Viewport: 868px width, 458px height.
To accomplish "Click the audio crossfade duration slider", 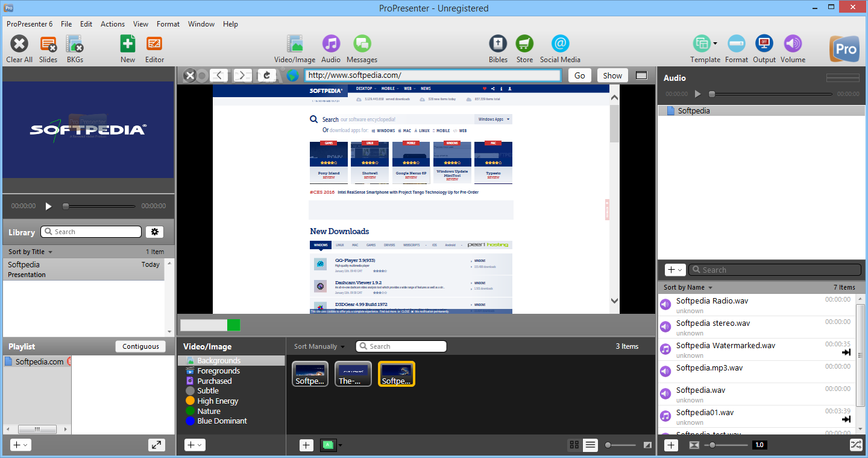I will pos(726,445).
